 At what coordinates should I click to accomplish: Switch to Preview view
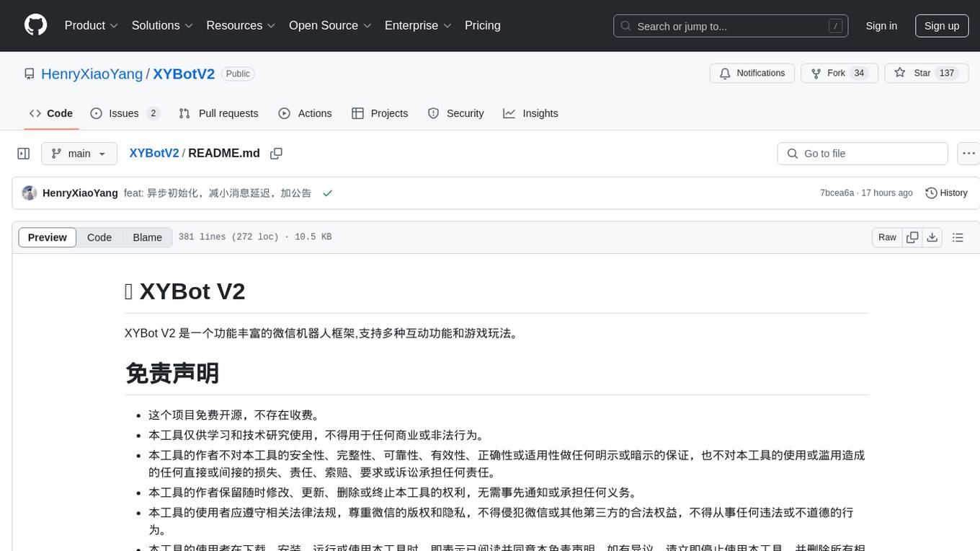[x=48, y=237]
